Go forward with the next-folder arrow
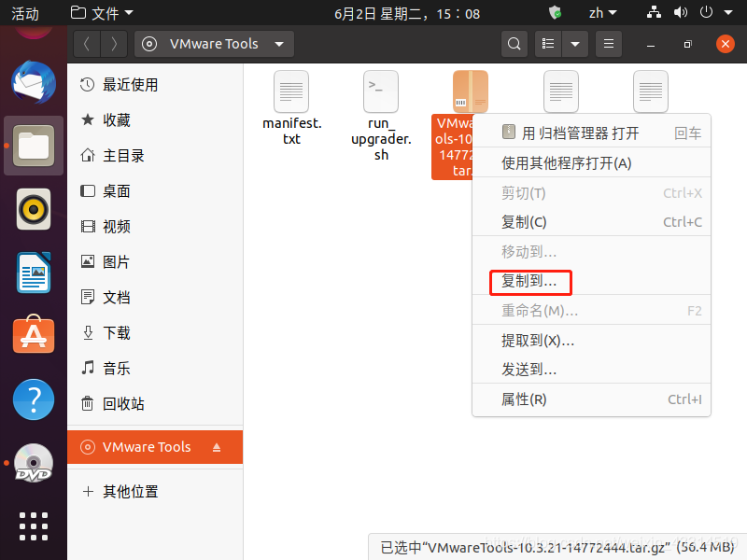This screenshot has width=747, height=560. coord(114,44)
